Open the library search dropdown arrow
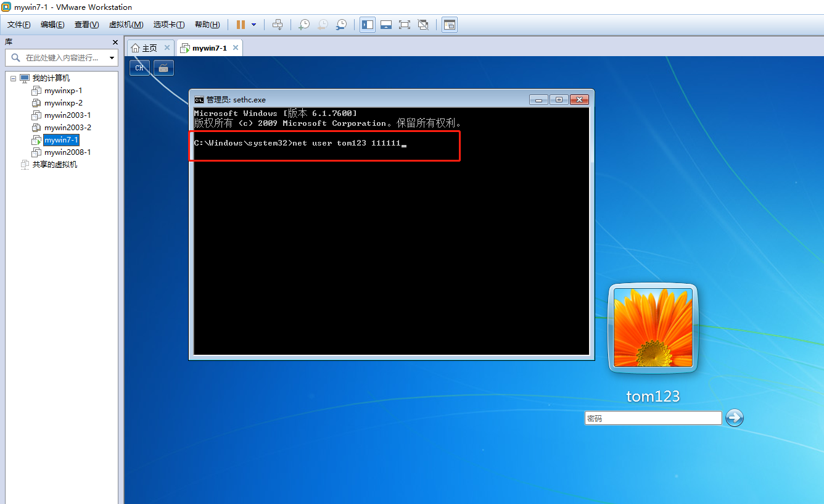 tap(112, 57)
